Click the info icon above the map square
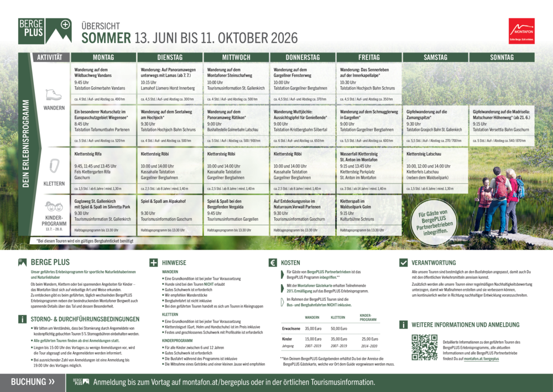 403,325
